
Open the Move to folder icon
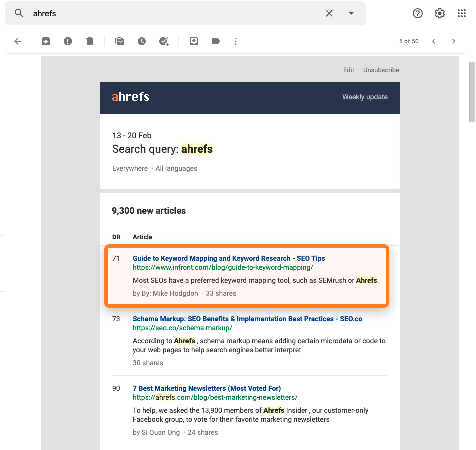click(194, 41)
